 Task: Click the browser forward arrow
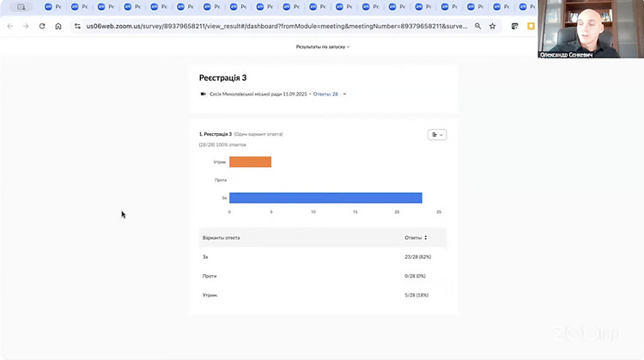tap(25, 27)
